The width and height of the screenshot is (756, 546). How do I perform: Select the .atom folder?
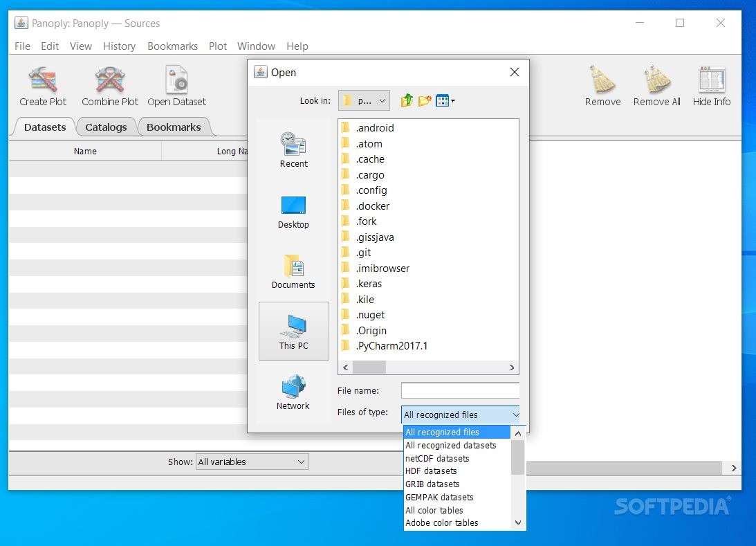coord(362,144)
